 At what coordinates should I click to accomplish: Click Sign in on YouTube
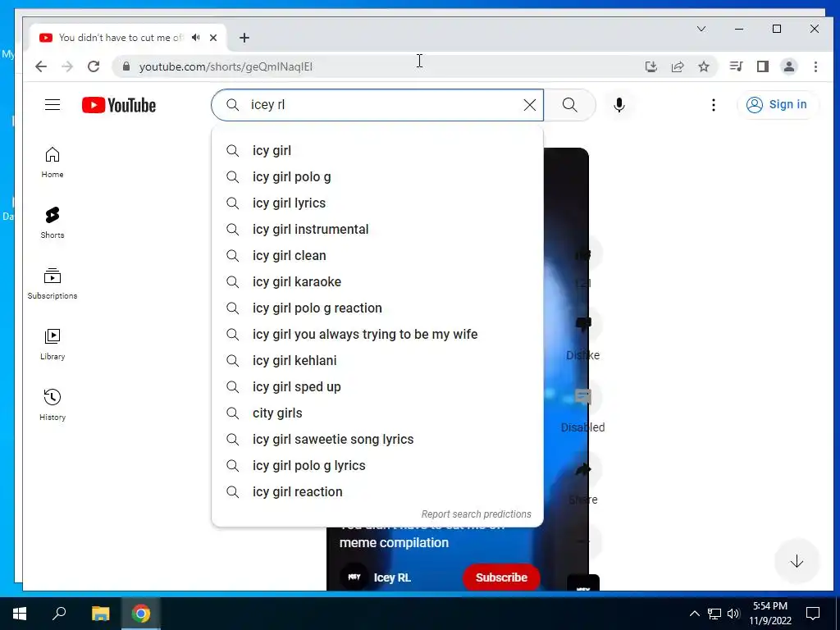778,104
